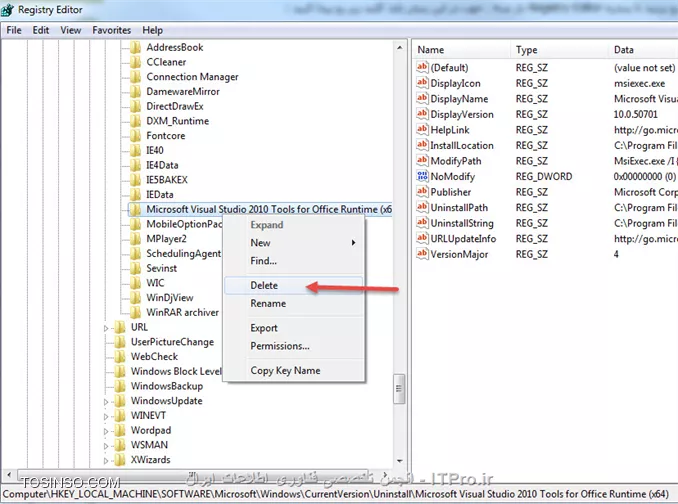Click the string icon beside (Default) value
678x504 pixels.
[422, 67]
